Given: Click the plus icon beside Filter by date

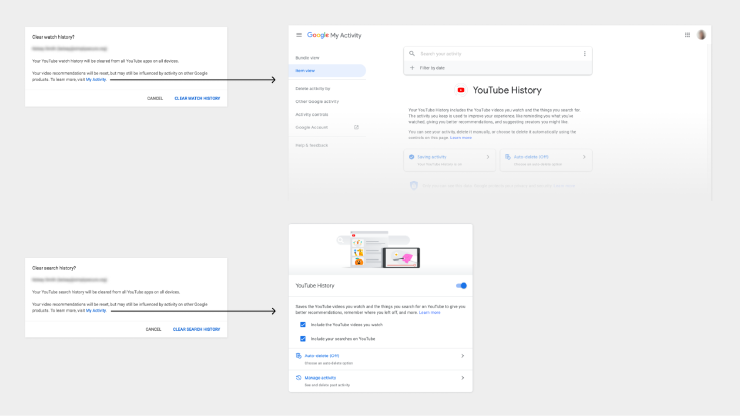Looking at the screenshot, I should coord(412,68).
